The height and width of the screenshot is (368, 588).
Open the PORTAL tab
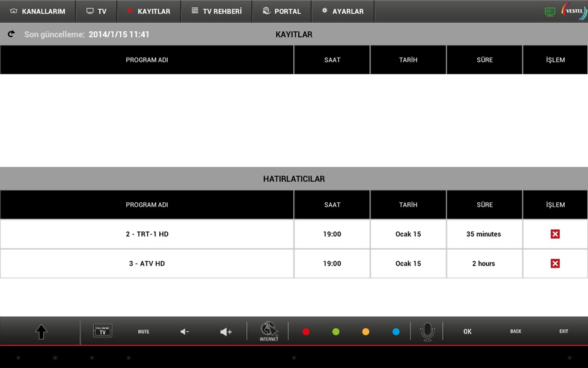[x=282, y=11]
